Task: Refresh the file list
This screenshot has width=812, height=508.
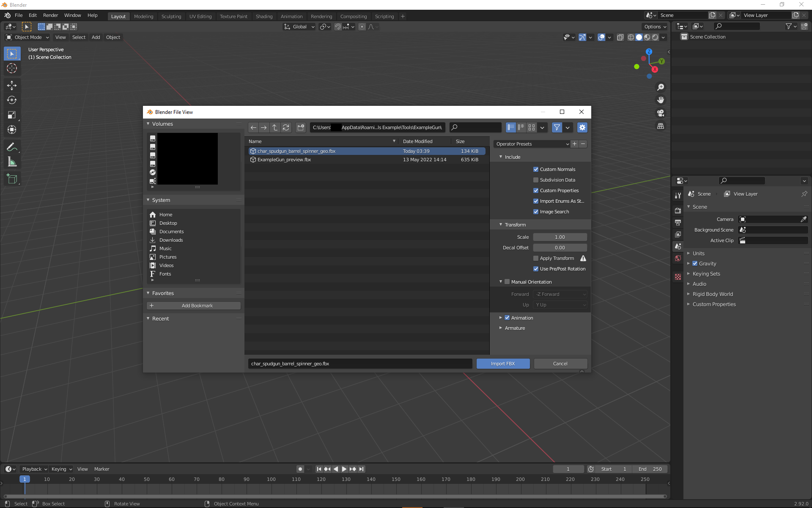Action: point(286,127)
